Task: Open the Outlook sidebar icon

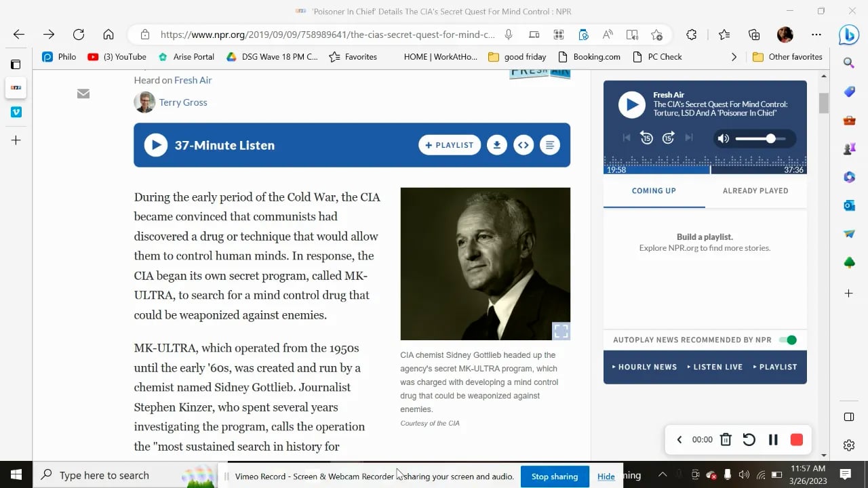Action: 849,205
